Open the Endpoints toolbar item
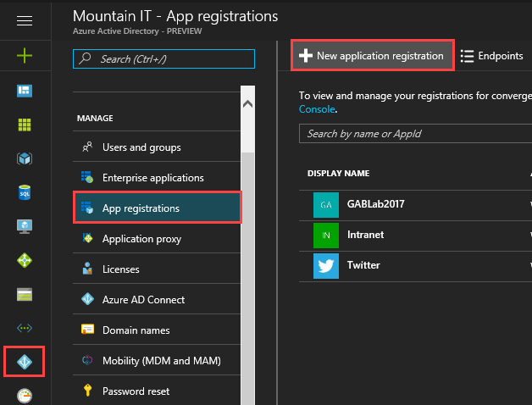 492,56
